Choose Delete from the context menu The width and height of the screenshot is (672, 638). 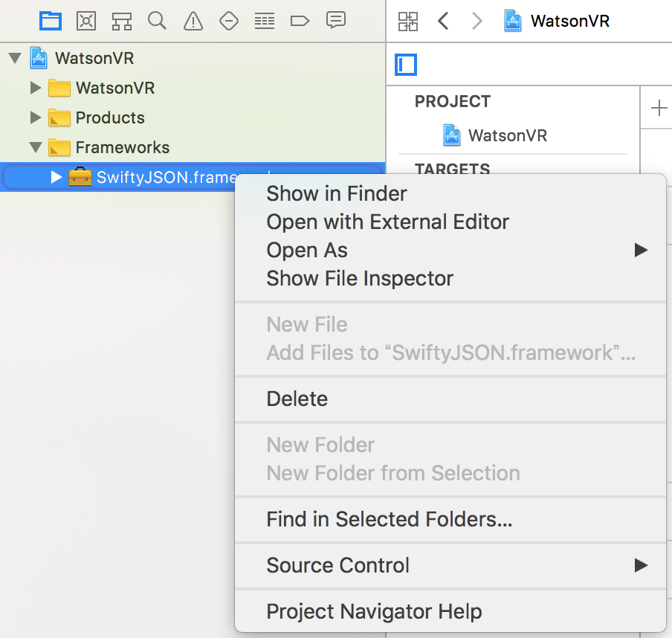click(450, 399)
